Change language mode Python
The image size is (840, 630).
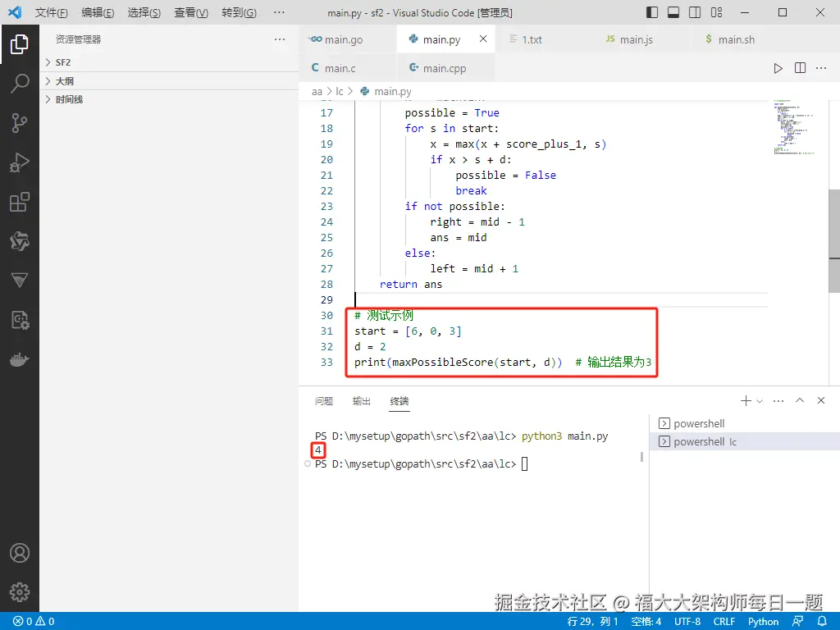click(x=763, y=622)
